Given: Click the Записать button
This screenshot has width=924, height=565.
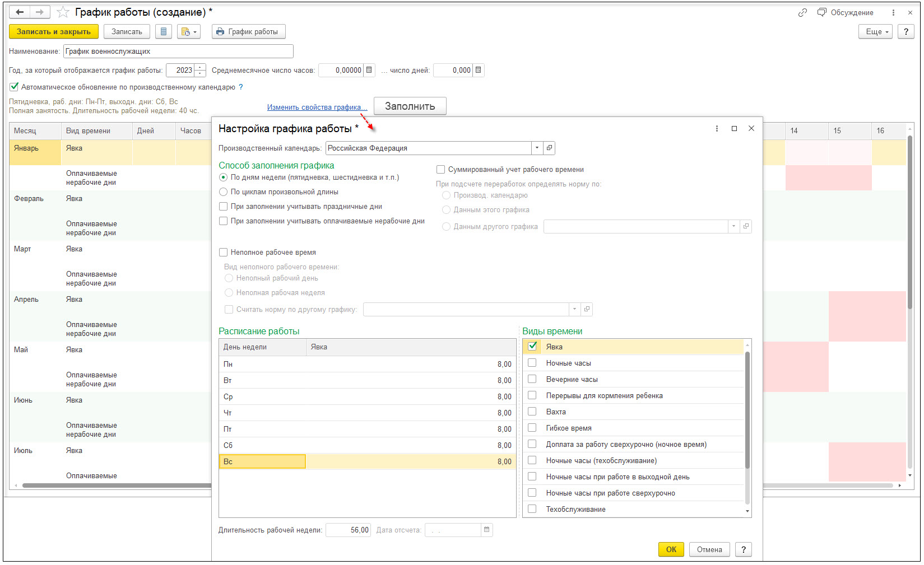Looking at the screenshot, I should 127,32.
